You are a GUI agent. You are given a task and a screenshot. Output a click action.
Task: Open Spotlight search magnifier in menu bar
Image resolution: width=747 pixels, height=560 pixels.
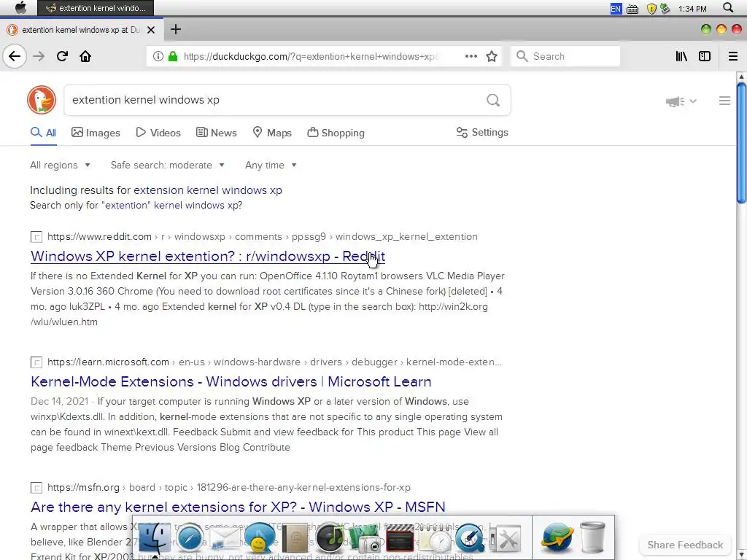coord(728,8)
